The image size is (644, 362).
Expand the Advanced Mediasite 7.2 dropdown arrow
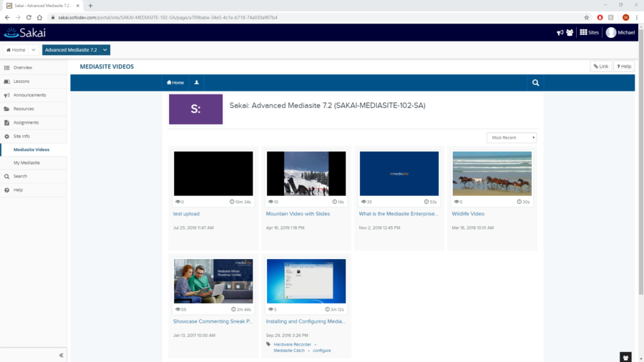click(105, 49)
